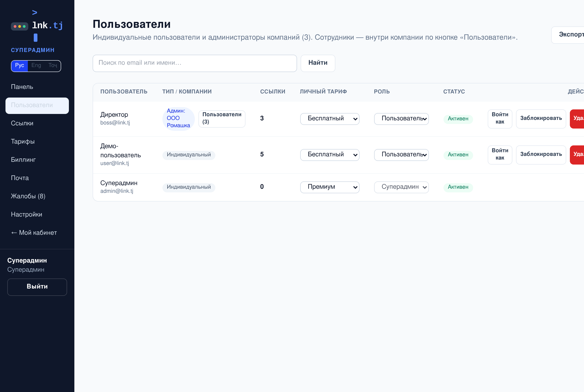584x392 pixels.
Task: Delete the Директор user
Action: coord(577,119)
